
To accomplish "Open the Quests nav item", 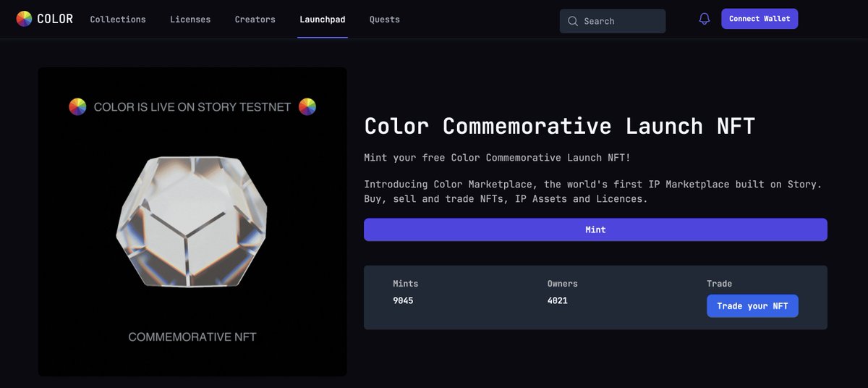I will coord(385,20).
